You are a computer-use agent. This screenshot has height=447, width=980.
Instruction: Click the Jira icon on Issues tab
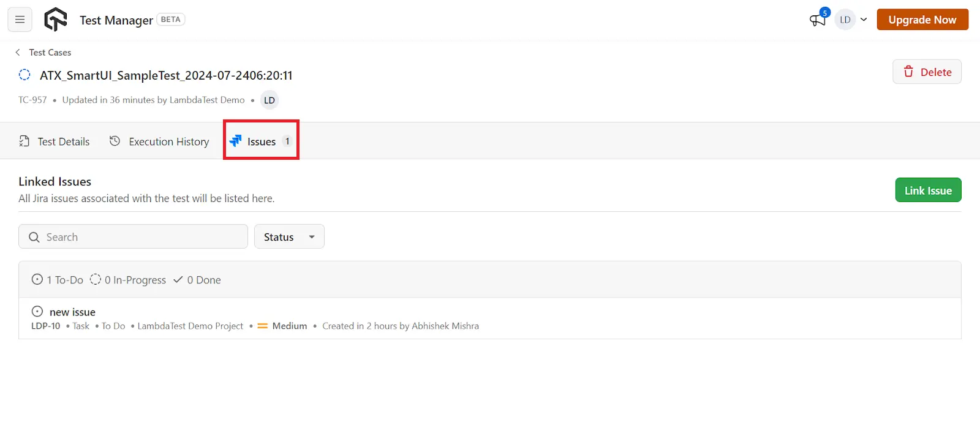pos(235,141)
